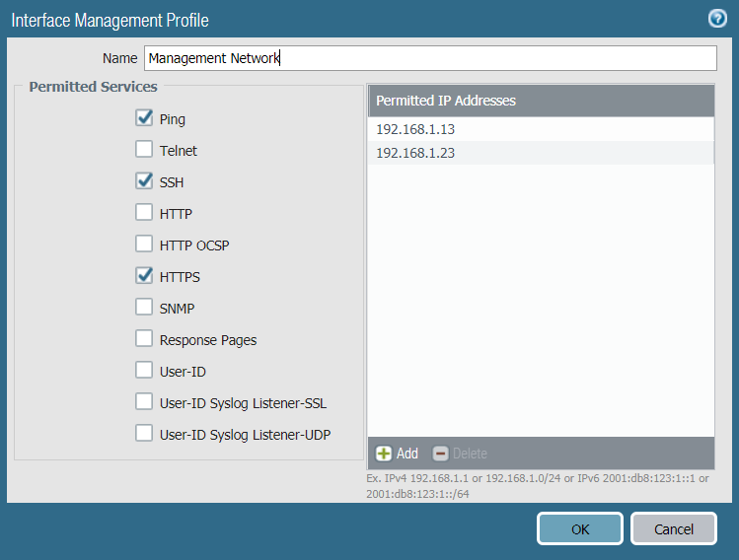Enable HTTP OCSP service
The height and width of the screenshot is (560, 739).
144,245
